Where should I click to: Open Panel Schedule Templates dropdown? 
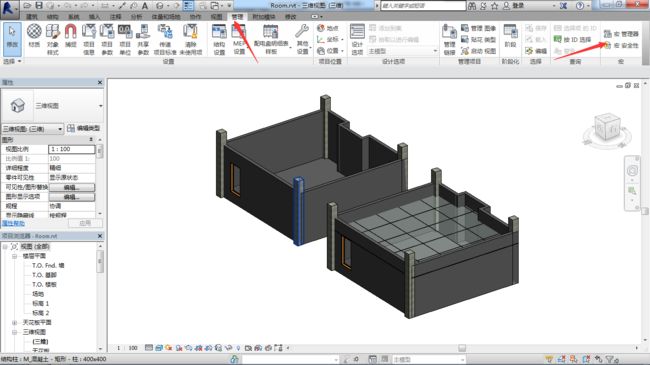[x=271, y=39]
